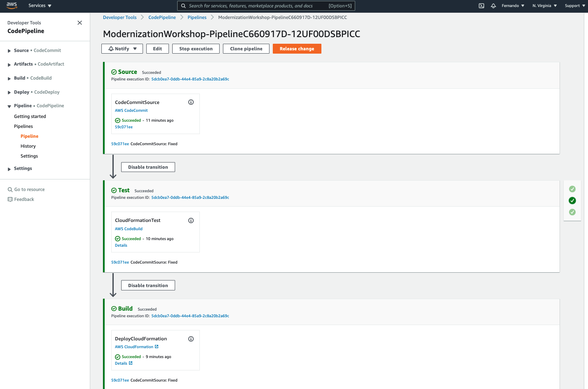Expand Build CodeBuild sidebar section
Image resolution: width=588 pixels, height=389 pixels.
pyautogui.click(x=9, y=78)
